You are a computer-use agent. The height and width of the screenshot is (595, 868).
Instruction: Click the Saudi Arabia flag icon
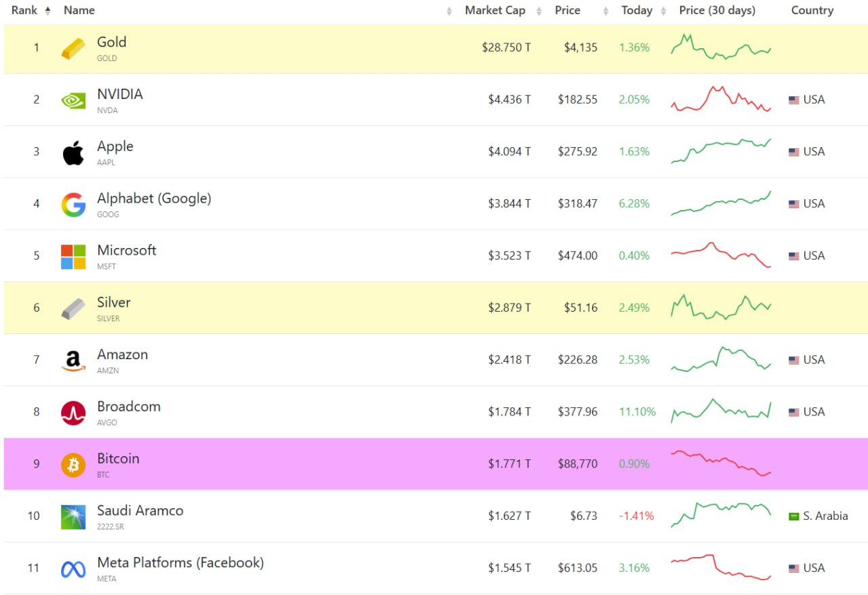793,516
